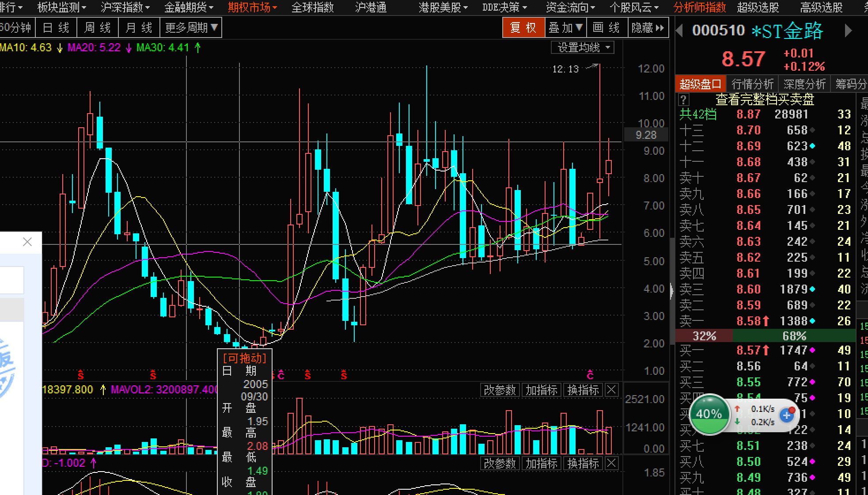Screen dimensions: 868x495
Task: Click the 买八 price 8.50
Action: tap(748, 461)
